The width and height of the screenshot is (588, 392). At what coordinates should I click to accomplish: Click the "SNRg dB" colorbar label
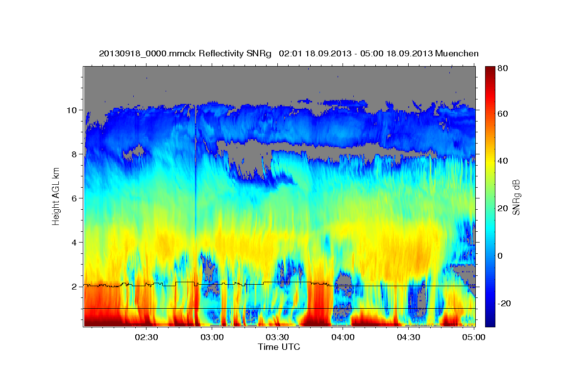click(516, 197)
